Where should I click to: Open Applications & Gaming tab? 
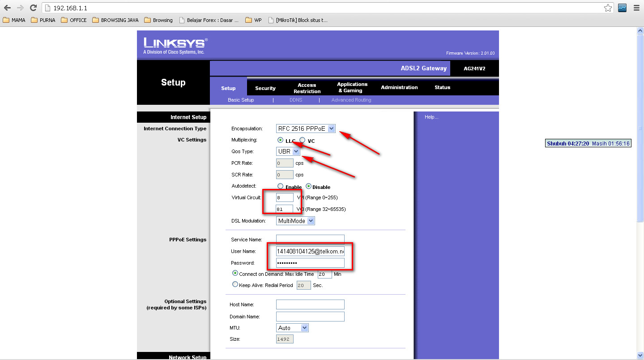(352, 87)
